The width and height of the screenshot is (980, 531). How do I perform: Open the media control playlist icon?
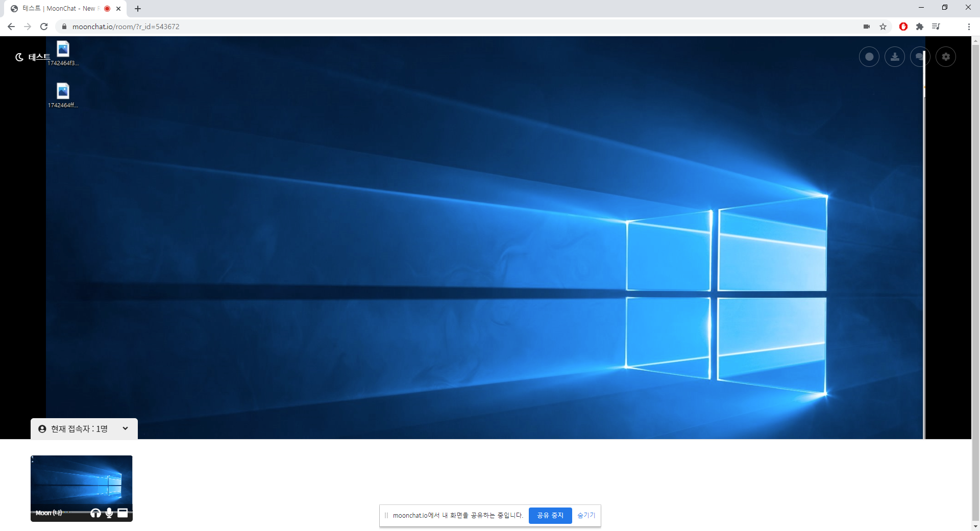click(936, 27)
